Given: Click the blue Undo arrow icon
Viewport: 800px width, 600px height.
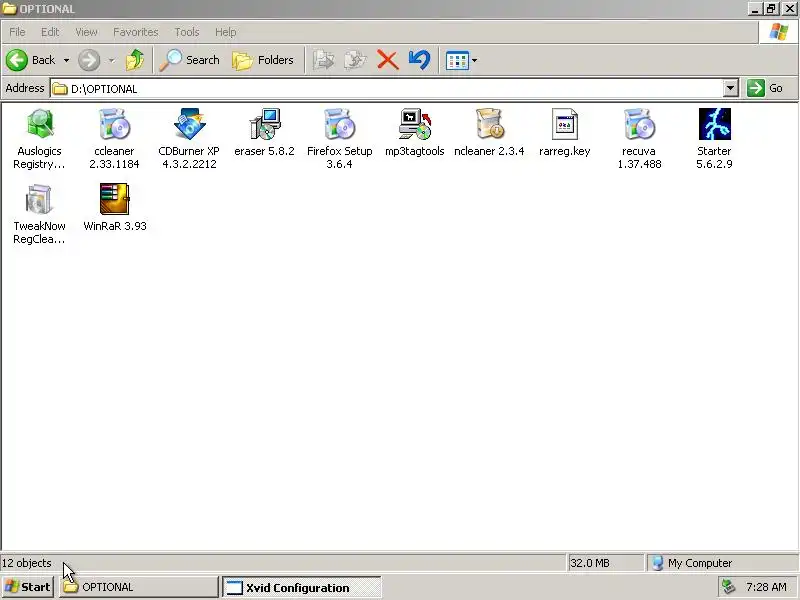Looking at the screenshot, I should 419,60.
